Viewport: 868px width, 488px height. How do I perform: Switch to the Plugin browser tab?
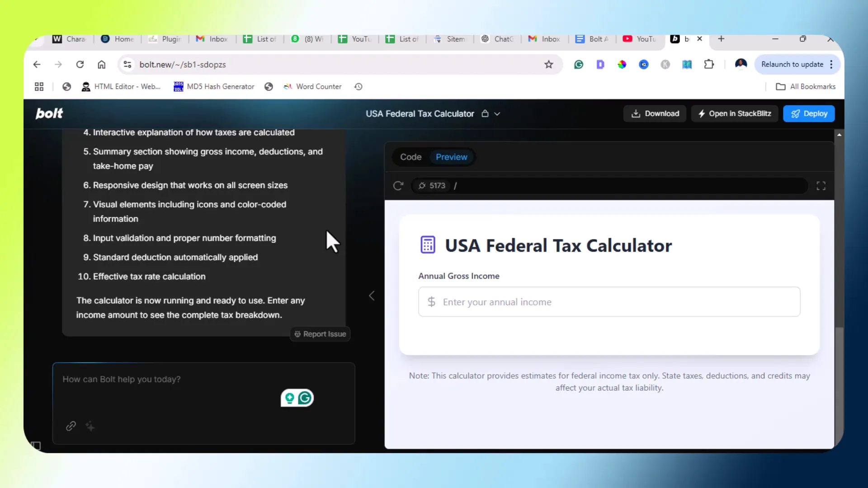(165, 39)
